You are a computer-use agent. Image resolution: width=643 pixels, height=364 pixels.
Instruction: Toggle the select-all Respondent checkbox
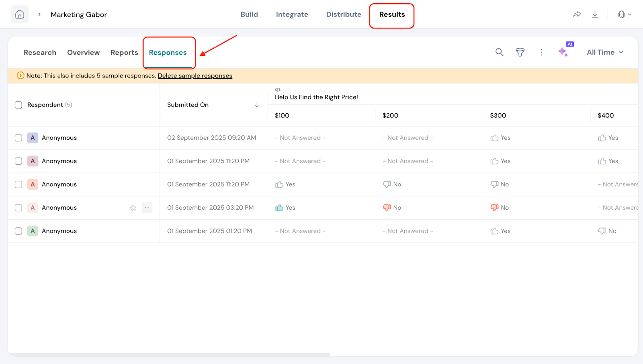point(18,105)
